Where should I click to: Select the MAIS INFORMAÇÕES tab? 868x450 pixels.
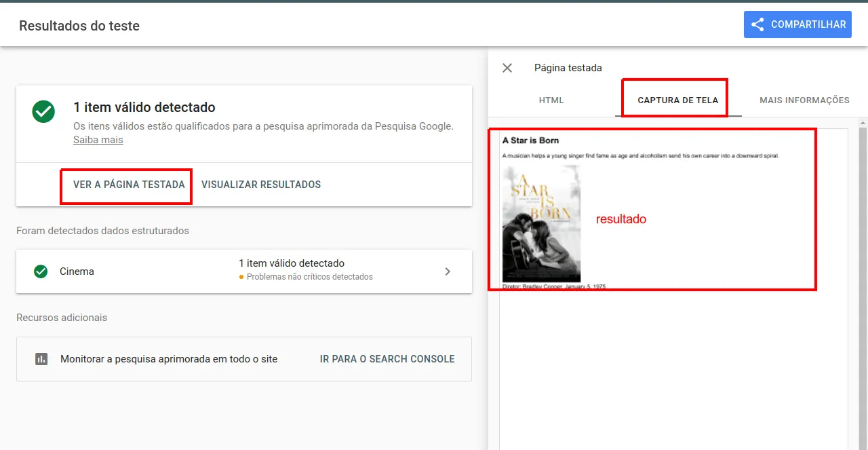click(804, 100)
